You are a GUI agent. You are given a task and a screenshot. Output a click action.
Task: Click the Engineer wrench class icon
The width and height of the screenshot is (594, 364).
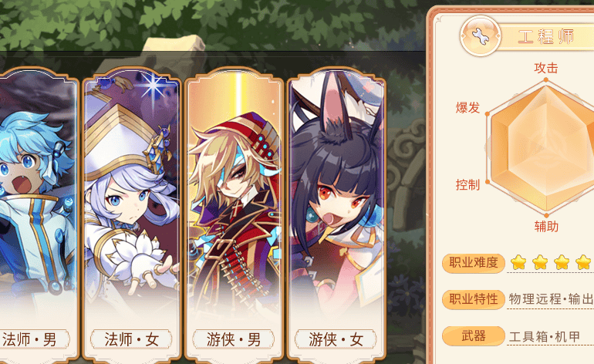(x=481, y=36)
